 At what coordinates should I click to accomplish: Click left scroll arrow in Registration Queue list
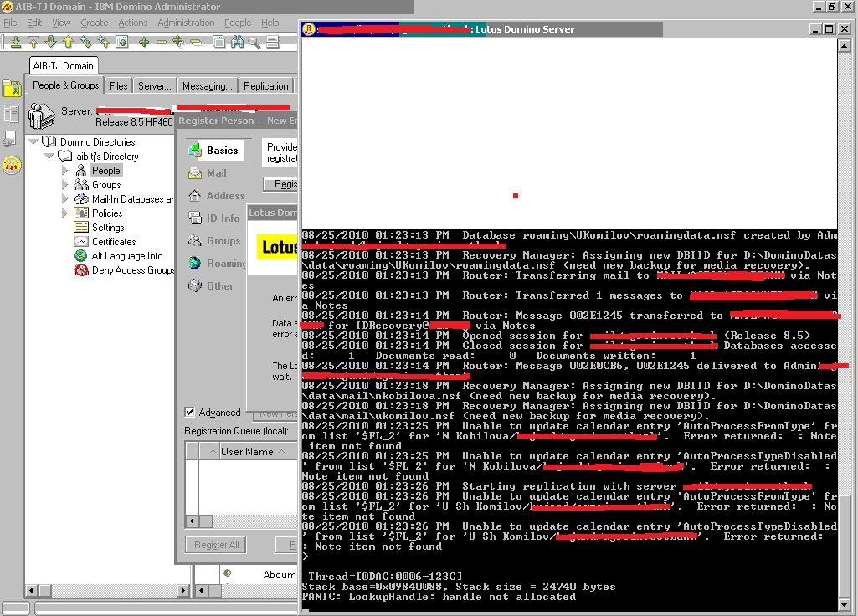(x=191, y=521)
